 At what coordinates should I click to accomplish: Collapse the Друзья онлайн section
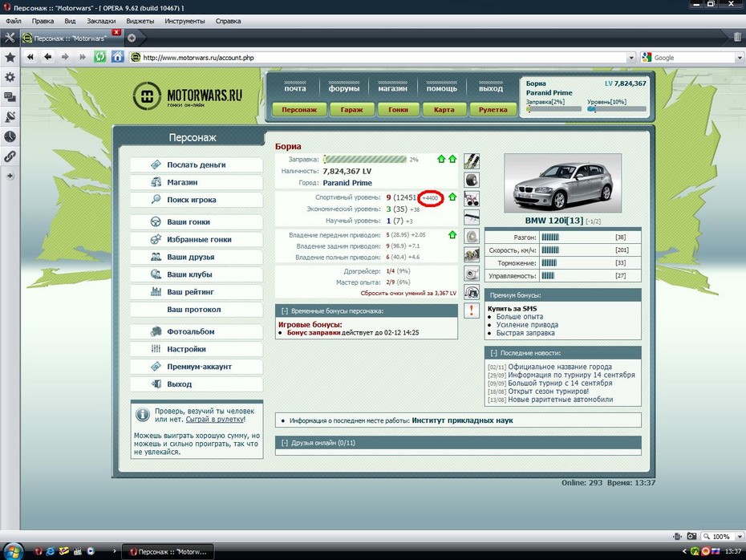pos(285,443)
